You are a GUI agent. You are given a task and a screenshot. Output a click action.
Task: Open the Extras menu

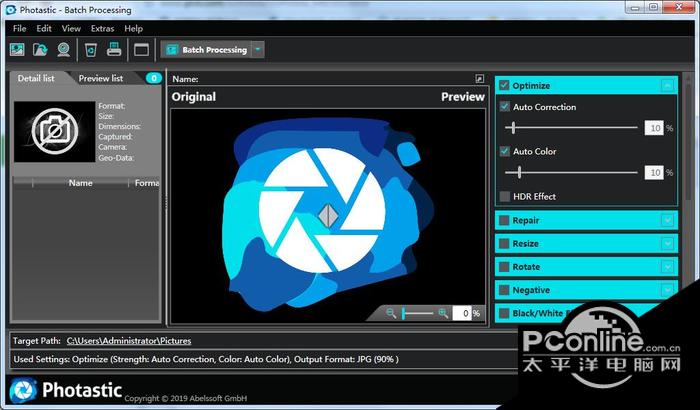click(102, 29)
